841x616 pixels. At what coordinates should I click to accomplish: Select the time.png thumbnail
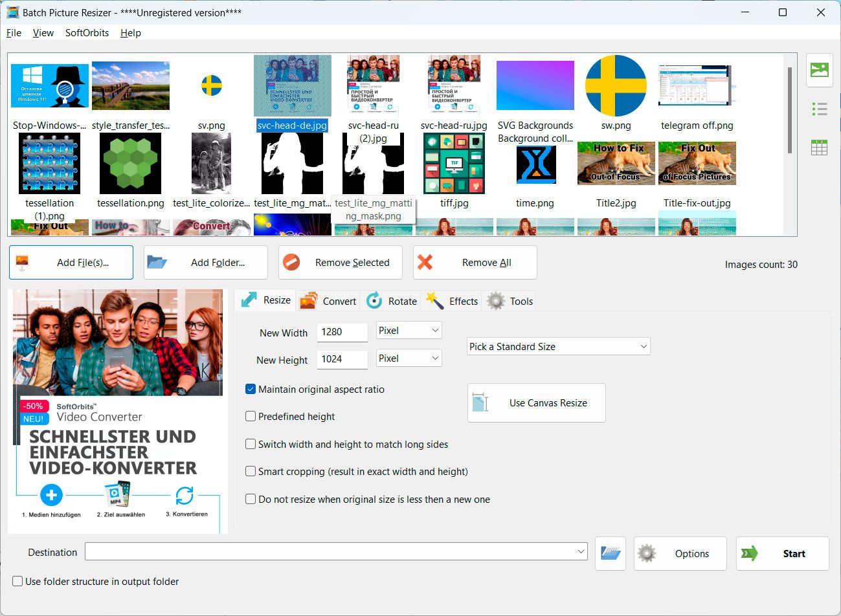click(x=535, y=164)
